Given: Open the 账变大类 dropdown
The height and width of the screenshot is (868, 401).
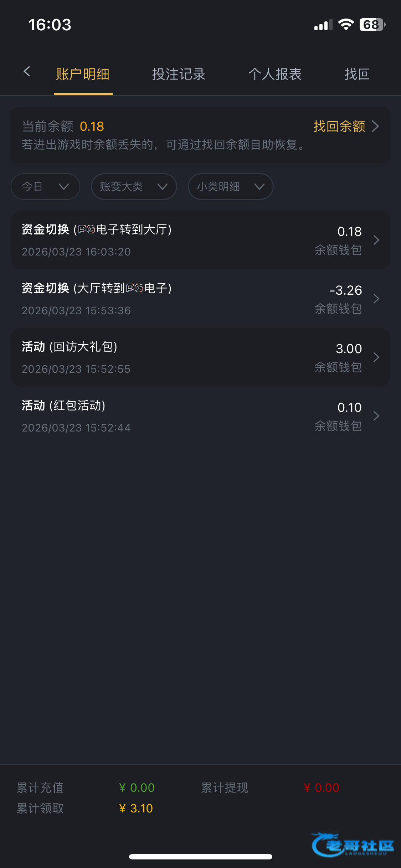Looking at the screenshot, I should point(134,186).
